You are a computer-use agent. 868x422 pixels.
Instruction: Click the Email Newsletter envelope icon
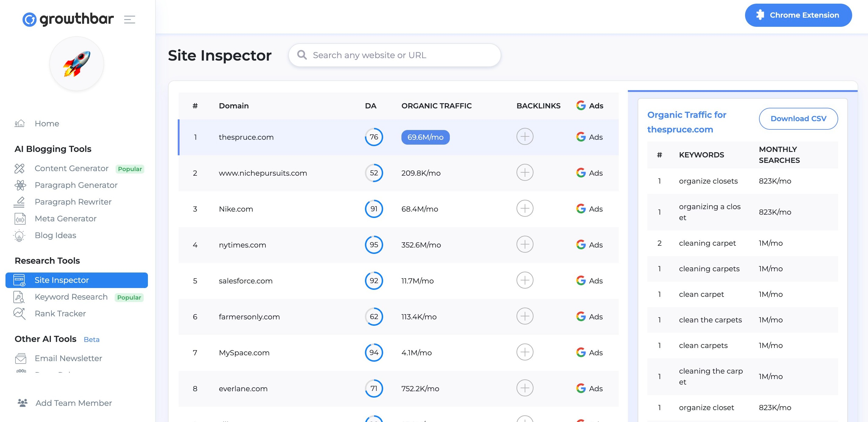[x=21, y=358]
